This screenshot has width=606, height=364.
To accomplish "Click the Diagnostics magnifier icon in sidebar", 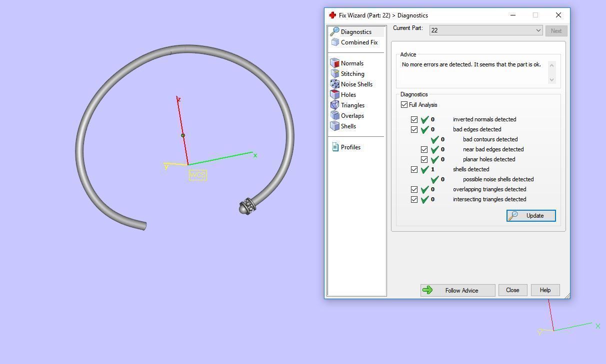I will pyautogui.click(x=334, y=31).
